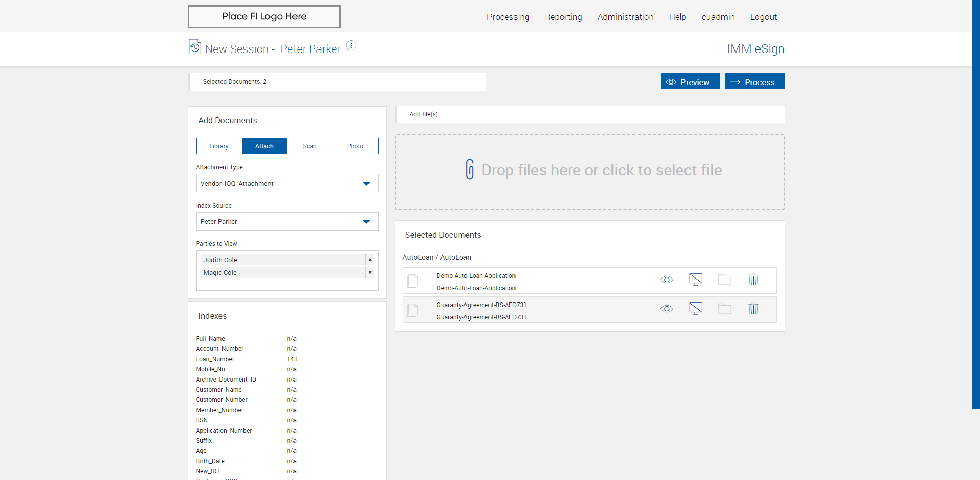Select the Scan tab
980x480 pixels.
[310, 146]
